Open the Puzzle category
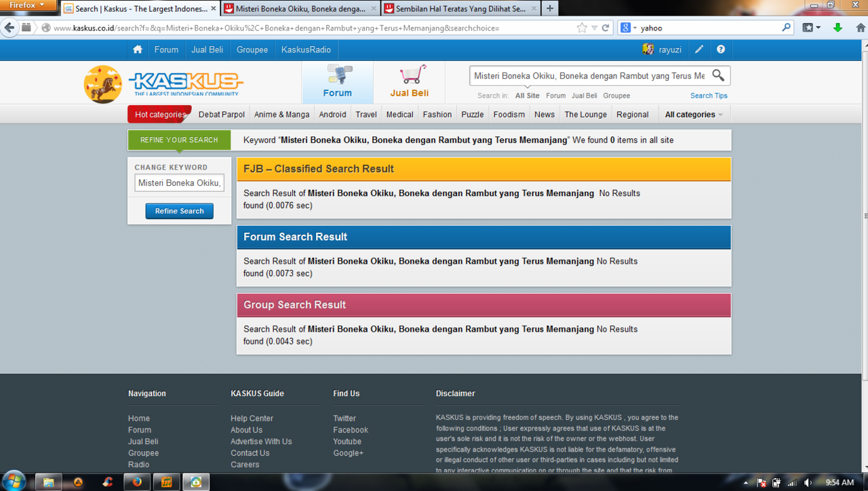The height and width of the screenshot is (491, 868). click(x=473, y=115)
